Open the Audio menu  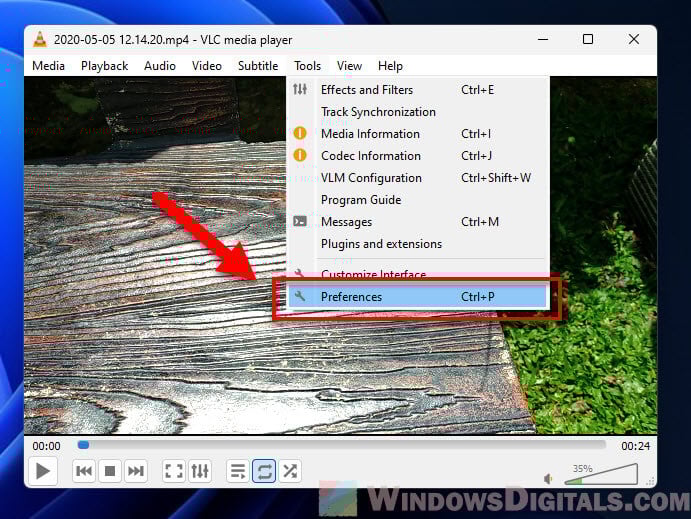tap(160, 66)
